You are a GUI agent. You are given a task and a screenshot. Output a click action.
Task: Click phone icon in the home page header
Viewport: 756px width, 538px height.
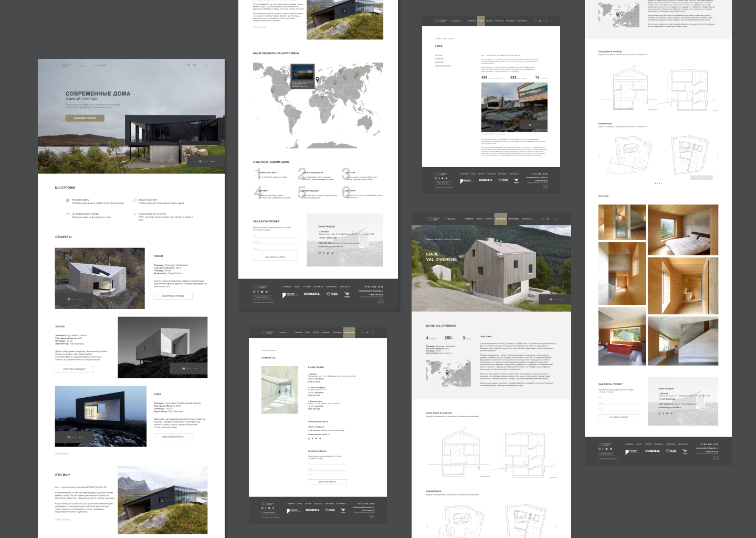click(206, 65)
